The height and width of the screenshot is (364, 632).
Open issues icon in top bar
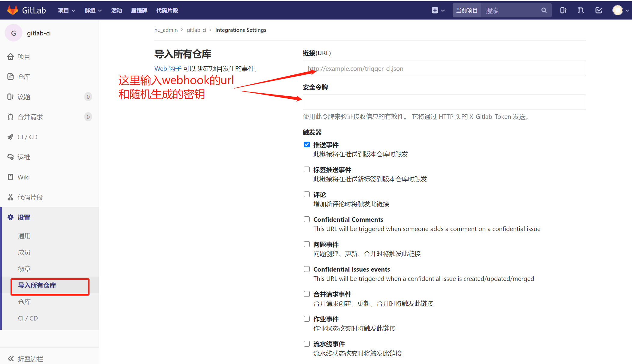pos(563,10)
